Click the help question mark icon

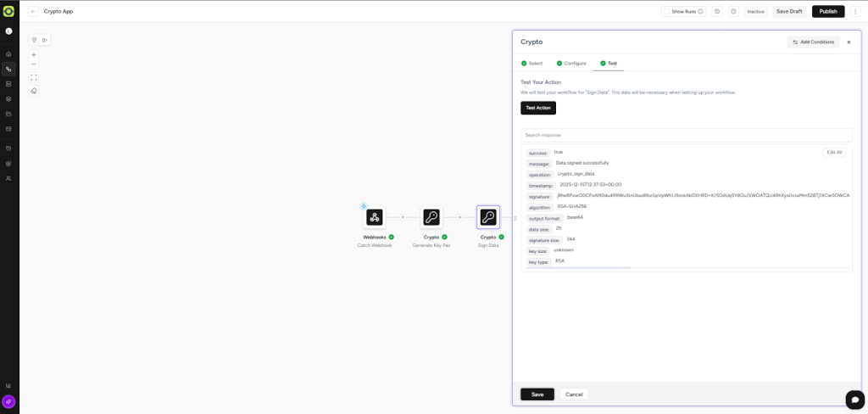click(x=733, y=12)
